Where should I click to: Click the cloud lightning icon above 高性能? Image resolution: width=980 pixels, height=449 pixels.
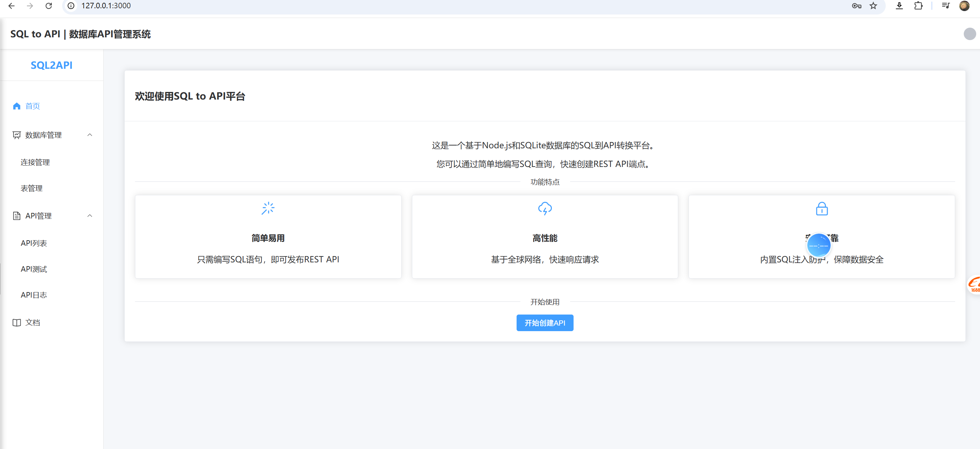click(x=545, y=208)
